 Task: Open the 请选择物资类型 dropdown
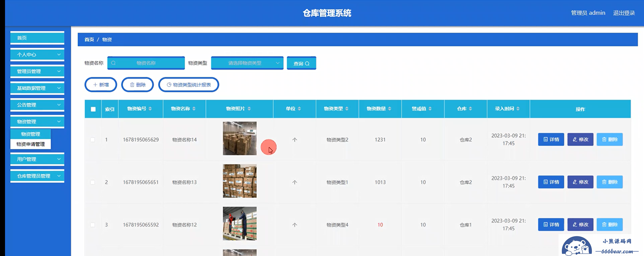pos(247,63)
